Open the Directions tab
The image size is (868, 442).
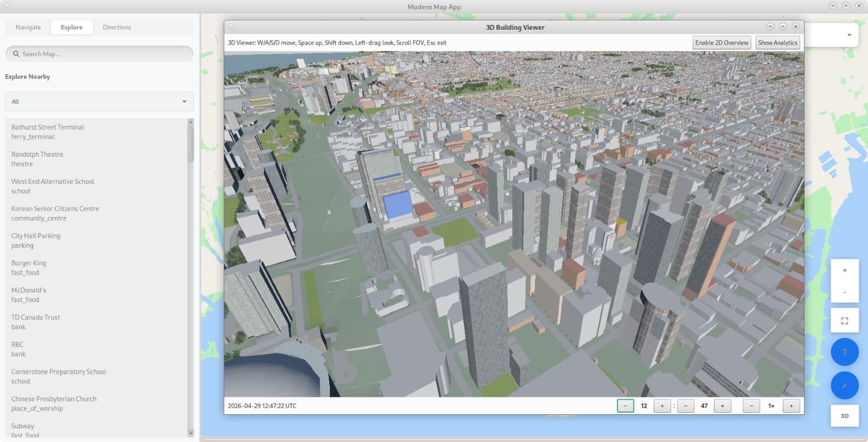(x=117, y=27)
